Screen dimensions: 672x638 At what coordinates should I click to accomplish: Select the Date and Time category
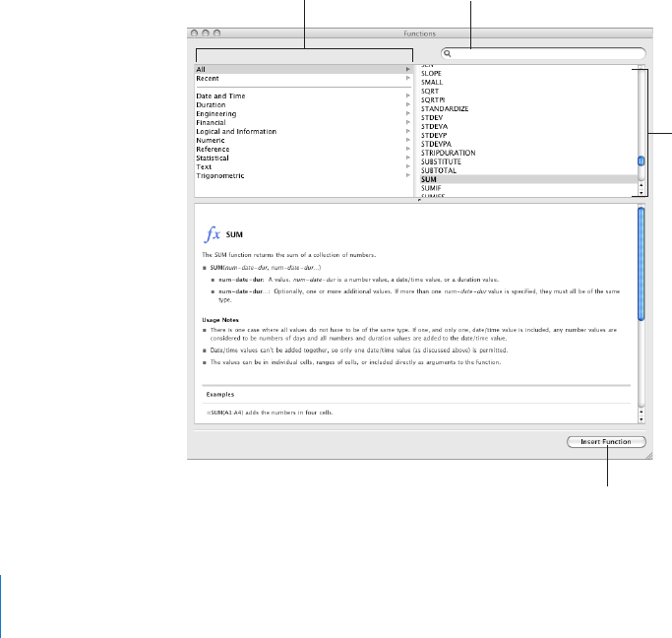coord(303,96)
